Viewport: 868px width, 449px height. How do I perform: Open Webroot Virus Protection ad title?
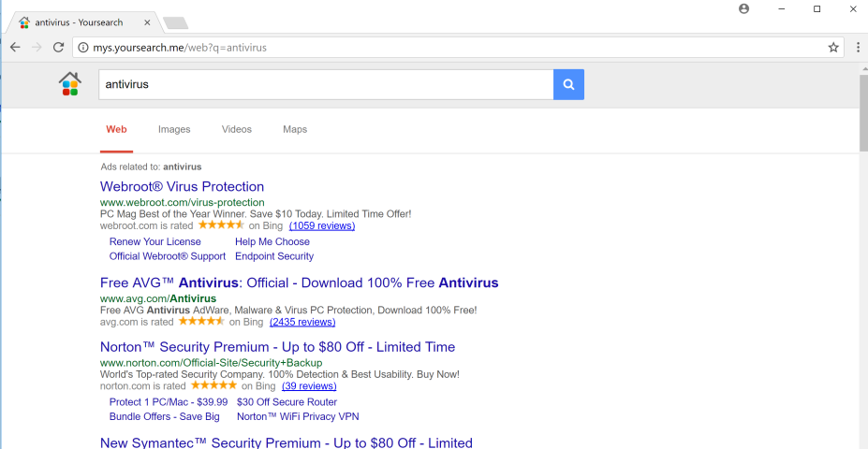183,186
